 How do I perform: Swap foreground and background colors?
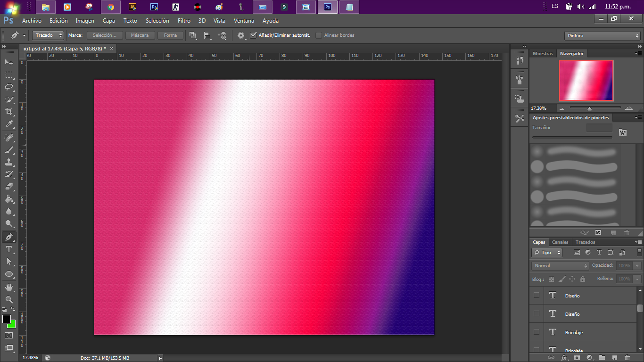13,309
